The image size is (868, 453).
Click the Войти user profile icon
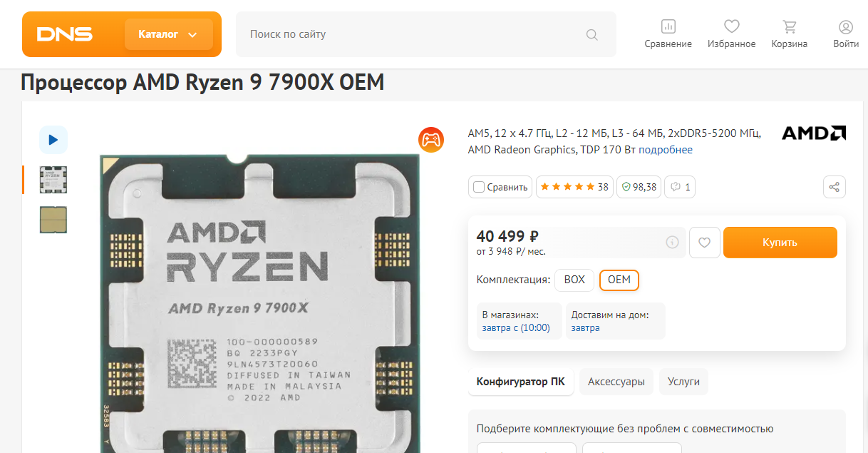coord(846,27)
